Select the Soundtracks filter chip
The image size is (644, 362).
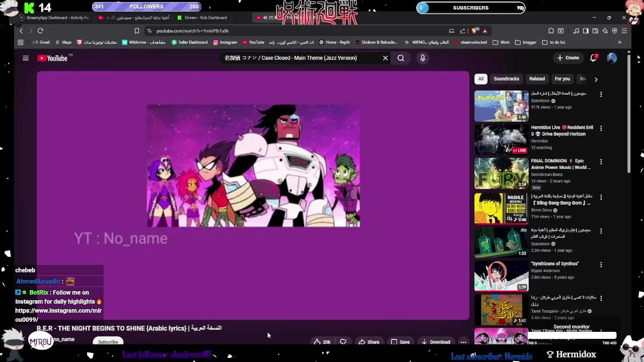[x=506, y=79]
